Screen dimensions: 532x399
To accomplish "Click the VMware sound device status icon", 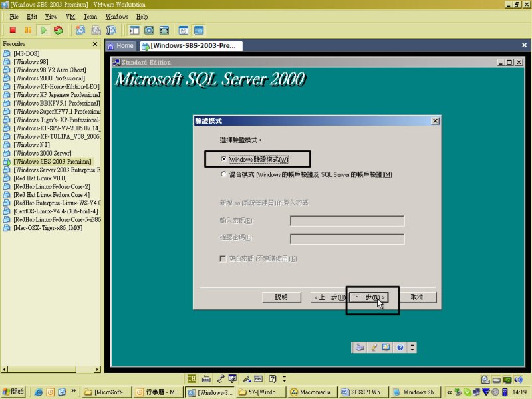I will [518, 380].
